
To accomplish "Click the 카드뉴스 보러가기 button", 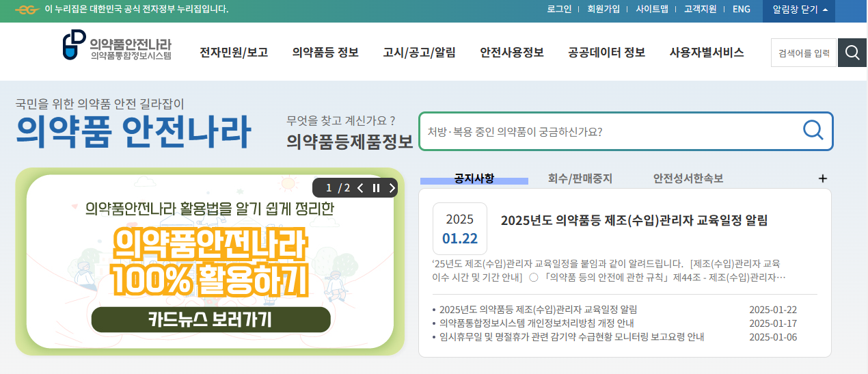I will (211, 319).
